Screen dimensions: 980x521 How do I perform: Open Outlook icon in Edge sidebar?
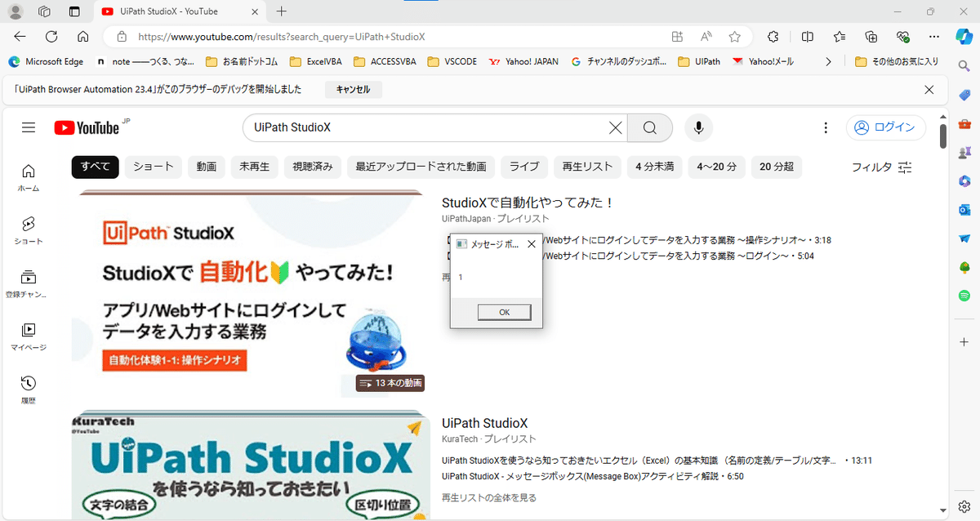point(964,209)
